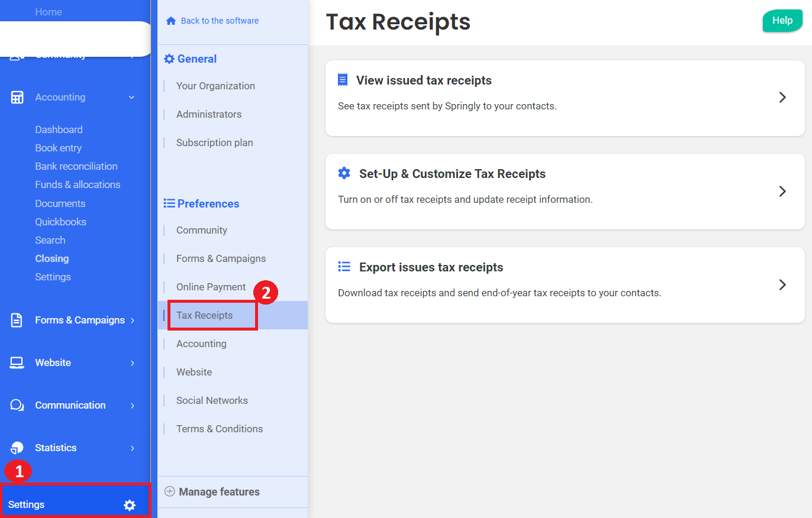Click the home icon beside Back to the software
Screen dimensions: 812x518
click(x=171, y=21)
